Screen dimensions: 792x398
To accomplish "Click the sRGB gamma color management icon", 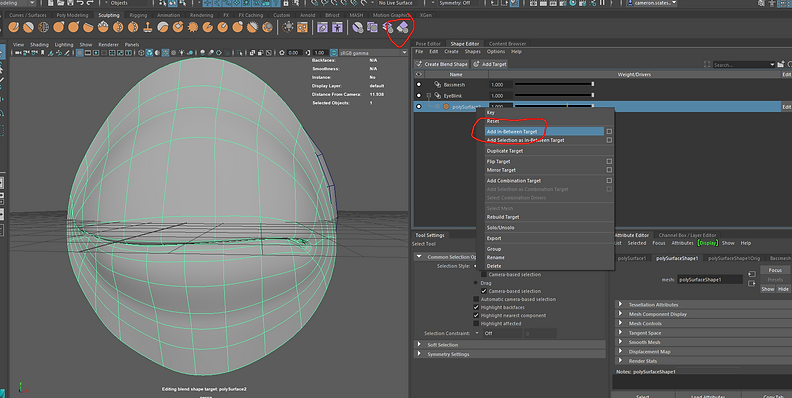I will (334, 53).
